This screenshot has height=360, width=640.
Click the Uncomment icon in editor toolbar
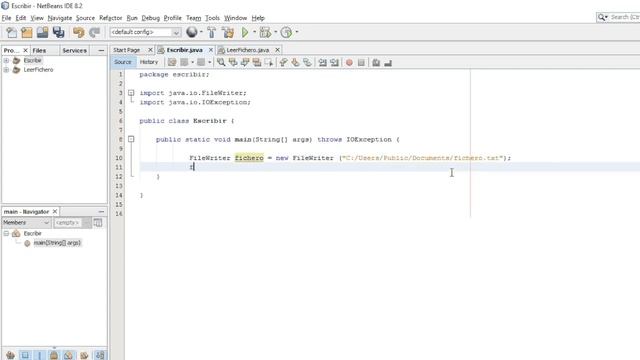click(388, 62)
